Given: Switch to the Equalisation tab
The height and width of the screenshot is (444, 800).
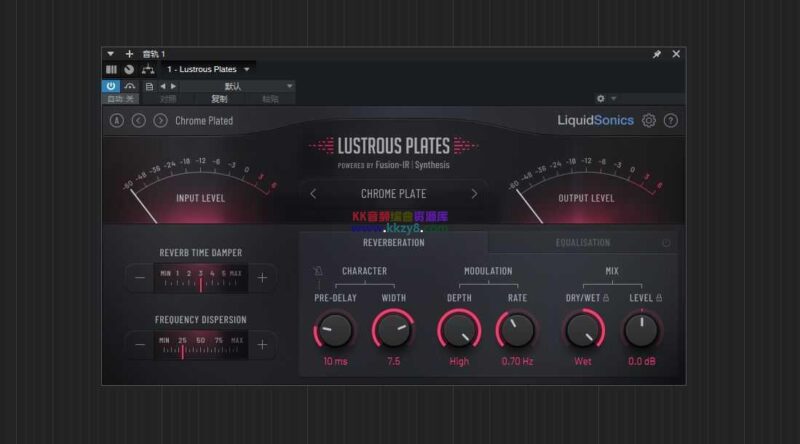Looking at the screenshot, I should (583, 243).
